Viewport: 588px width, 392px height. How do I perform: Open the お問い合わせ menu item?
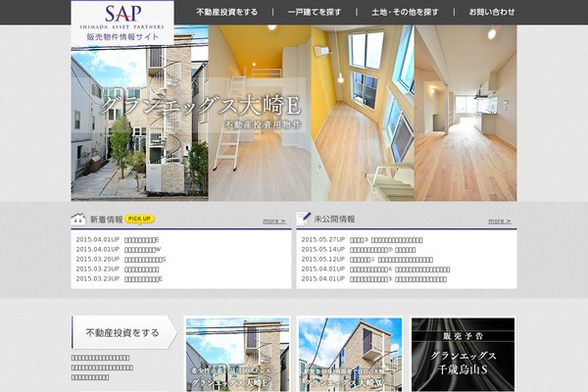click(x=492, y=12)
